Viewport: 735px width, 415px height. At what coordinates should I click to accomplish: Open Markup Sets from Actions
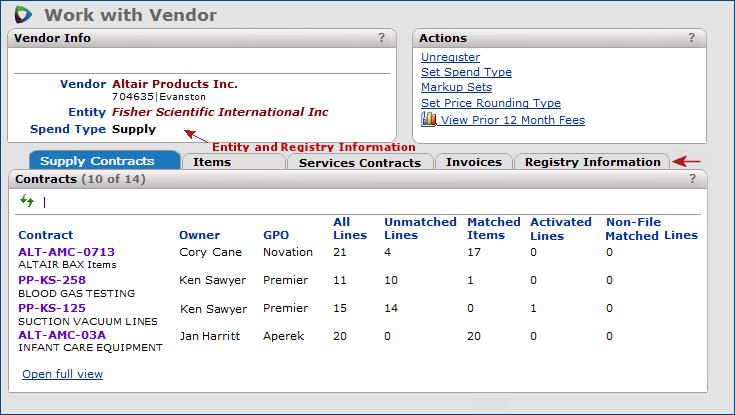pyautogui.click(x=456, y=87)
